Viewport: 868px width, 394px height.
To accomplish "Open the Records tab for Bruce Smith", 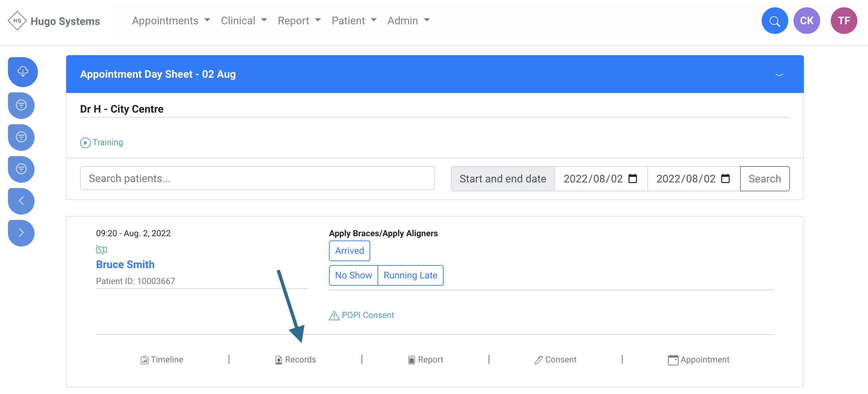I will 295,359.
